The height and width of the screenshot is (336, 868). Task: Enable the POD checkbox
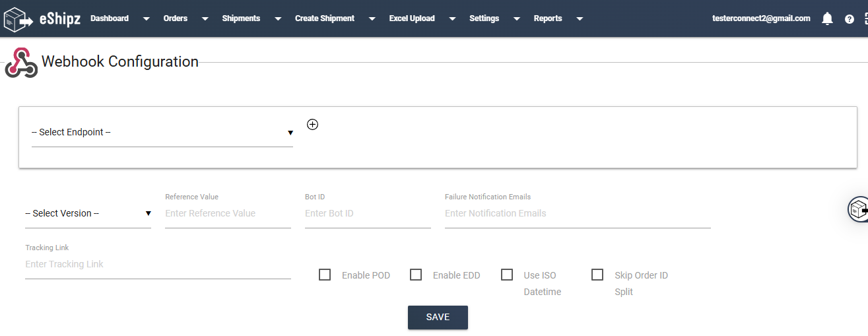pos(325,275)
